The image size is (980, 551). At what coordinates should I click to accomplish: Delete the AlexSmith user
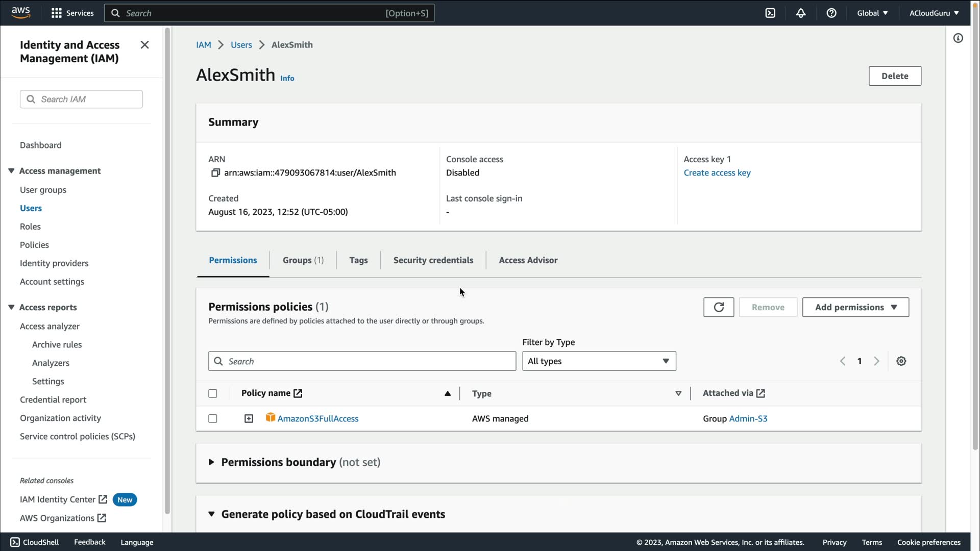[x=895, y=76]
